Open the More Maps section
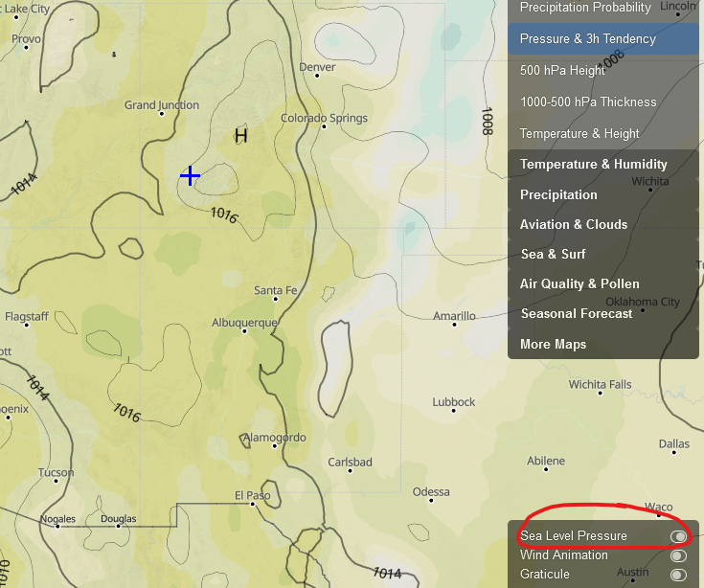 click(553, 344)
